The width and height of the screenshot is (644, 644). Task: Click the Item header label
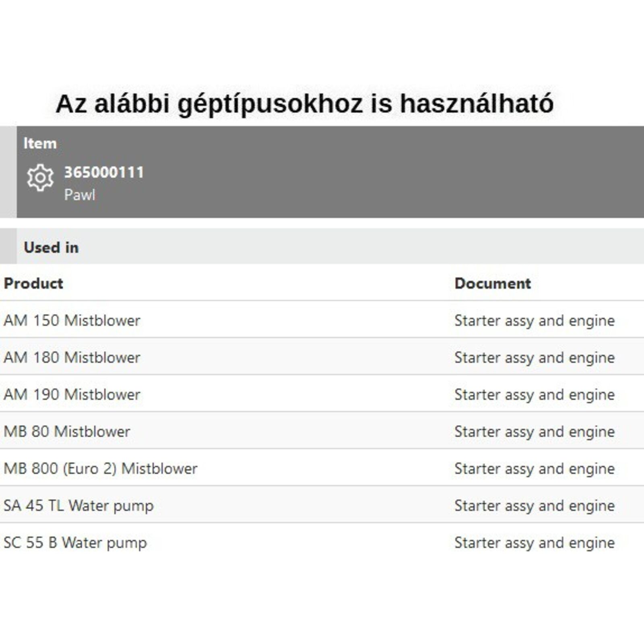pos(40,143)
